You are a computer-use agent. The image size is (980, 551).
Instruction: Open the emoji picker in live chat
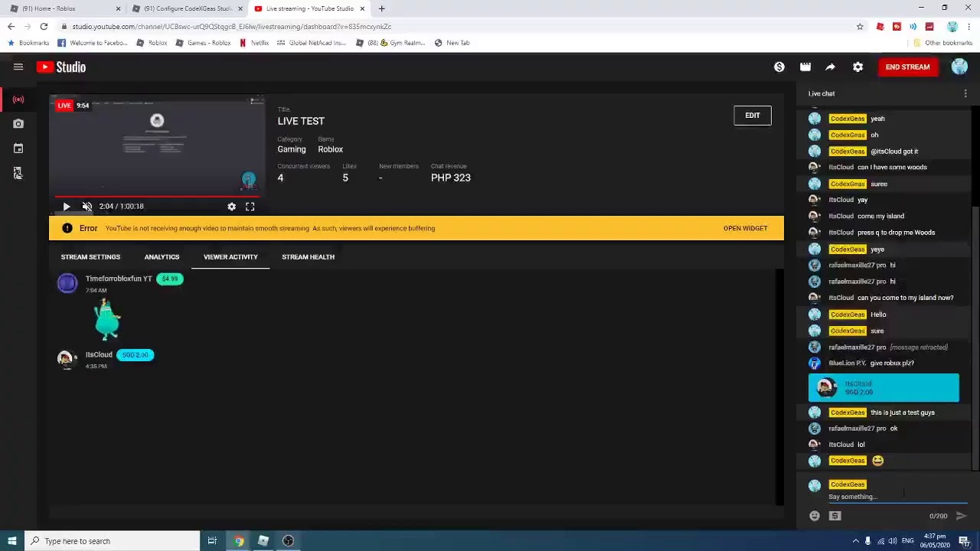point(815,517)
